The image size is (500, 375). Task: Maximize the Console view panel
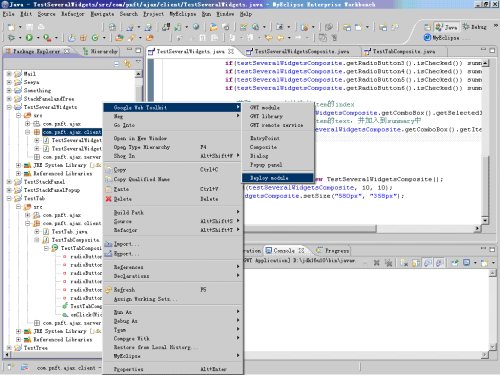492,249
